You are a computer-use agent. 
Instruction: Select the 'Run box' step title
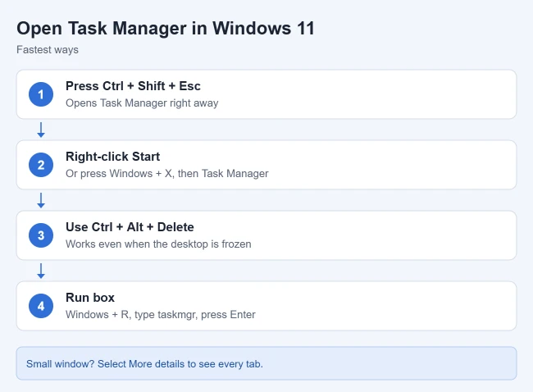(90, 298)
